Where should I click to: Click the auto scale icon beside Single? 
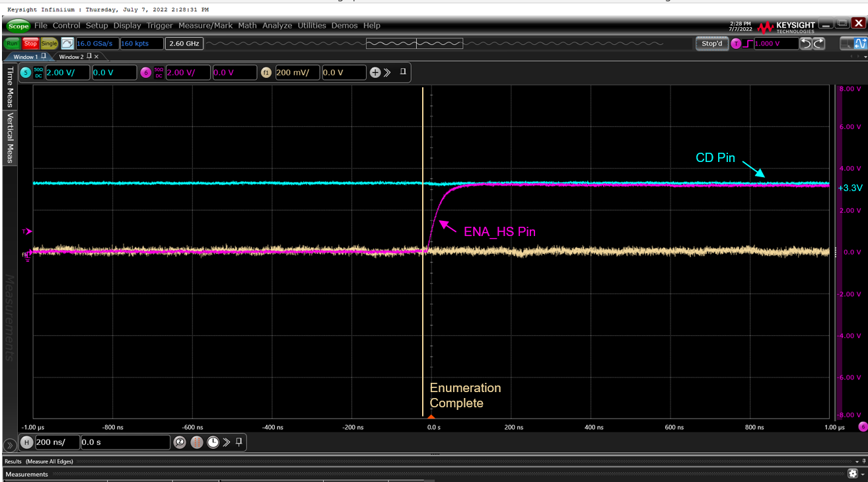(x=67, y=44)
